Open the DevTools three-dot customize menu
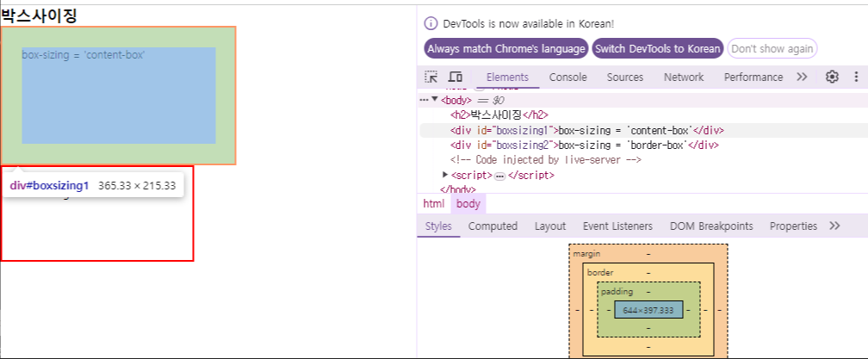The image size is (868, 359). coord(856,77)
